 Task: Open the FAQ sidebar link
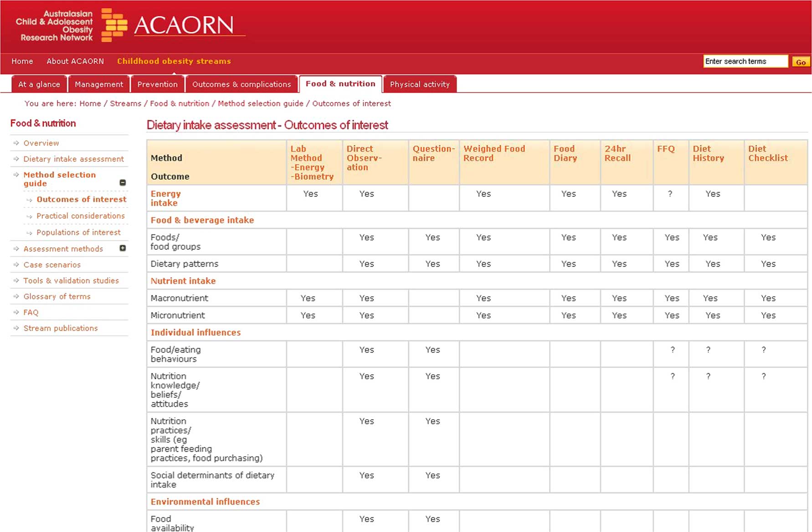31,312
